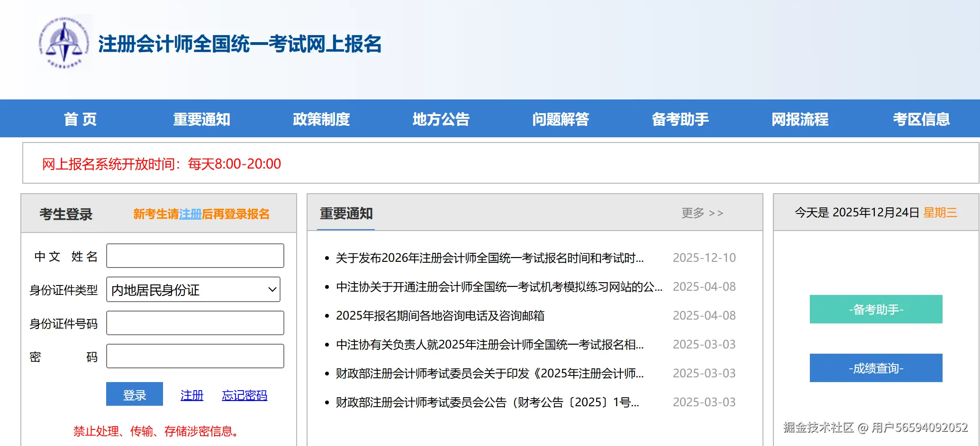The height and width of the screenshot is (446, 980).
Task: Click the 新考生请注册 link
Action: [191, 214]
